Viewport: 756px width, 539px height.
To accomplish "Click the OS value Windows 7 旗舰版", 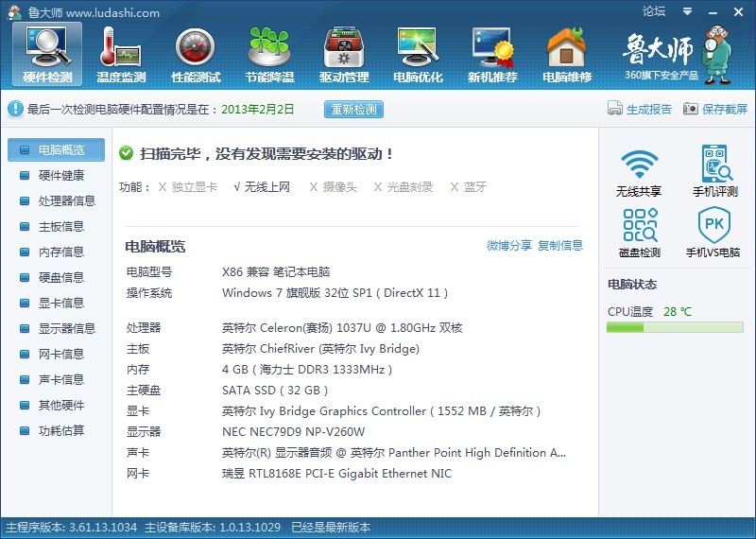I will [x=335, y=293].
